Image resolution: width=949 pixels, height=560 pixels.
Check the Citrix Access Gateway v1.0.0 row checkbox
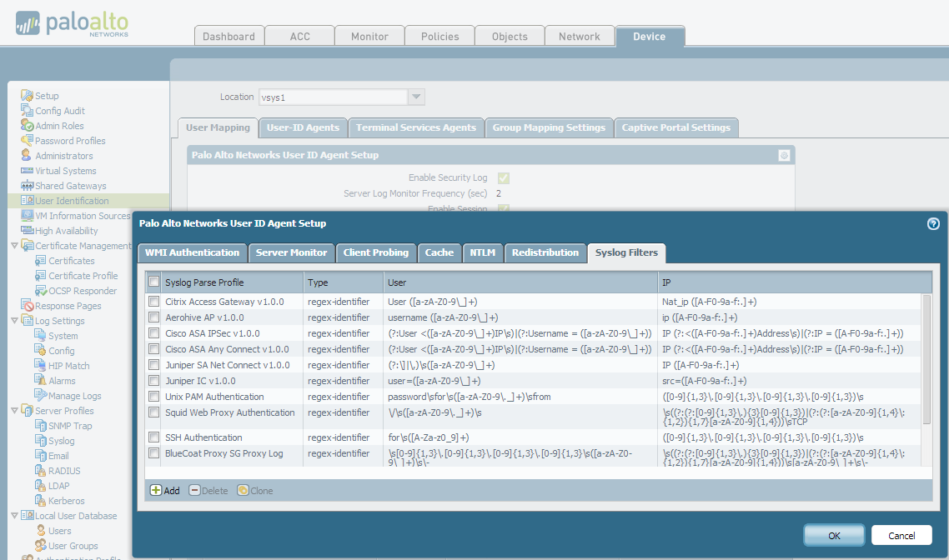pyautogui.click(x=153, y=301)
